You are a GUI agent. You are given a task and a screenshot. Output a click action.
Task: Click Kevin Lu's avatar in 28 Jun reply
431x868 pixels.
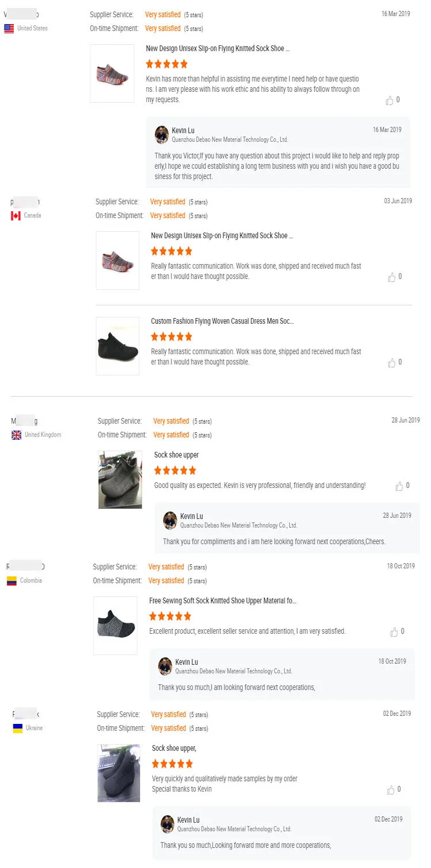(x=170, y=521)
